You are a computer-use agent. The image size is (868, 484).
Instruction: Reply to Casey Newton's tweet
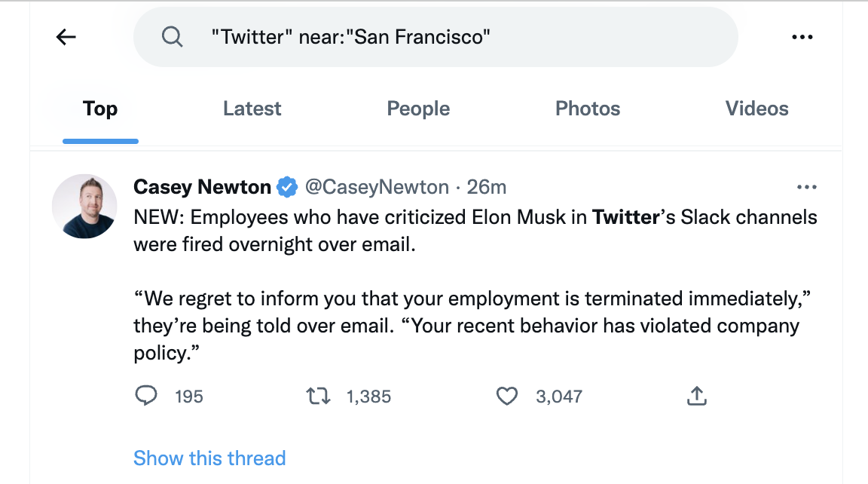tap(145, 396)
